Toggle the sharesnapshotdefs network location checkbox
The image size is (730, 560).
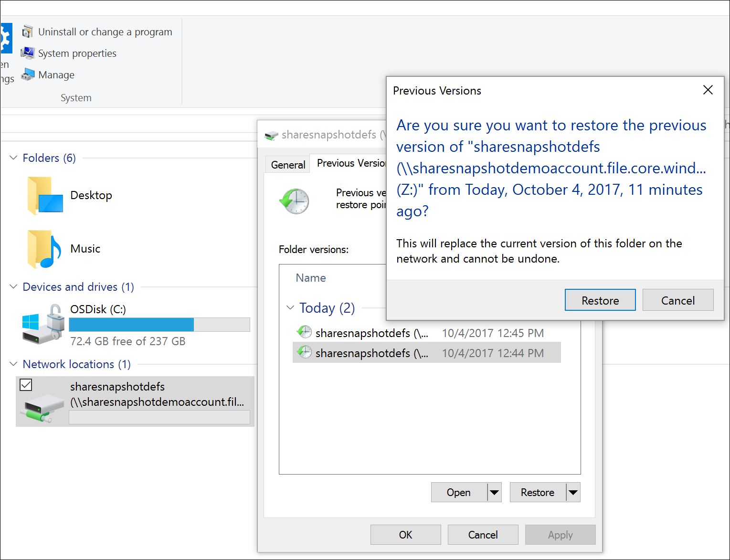click(26, 385)
